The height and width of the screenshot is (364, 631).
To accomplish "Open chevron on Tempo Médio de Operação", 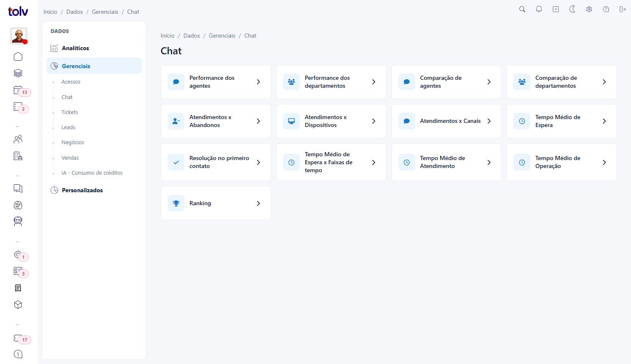I will click(604, 162).
